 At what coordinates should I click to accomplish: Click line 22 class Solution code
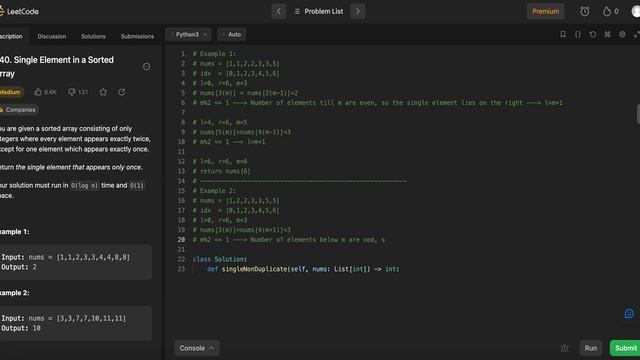pyautogui.click(x=220, y=259)
